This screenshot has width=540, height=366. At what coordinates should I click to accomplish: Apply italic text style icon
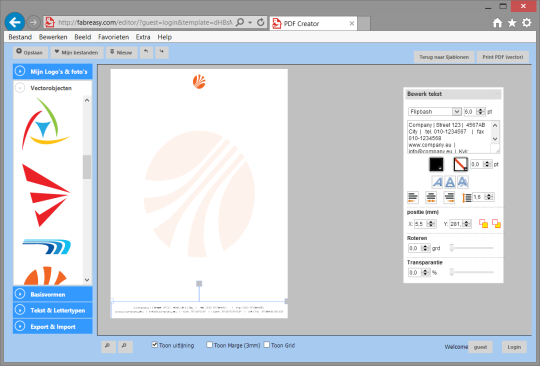(x=437, y=182)
